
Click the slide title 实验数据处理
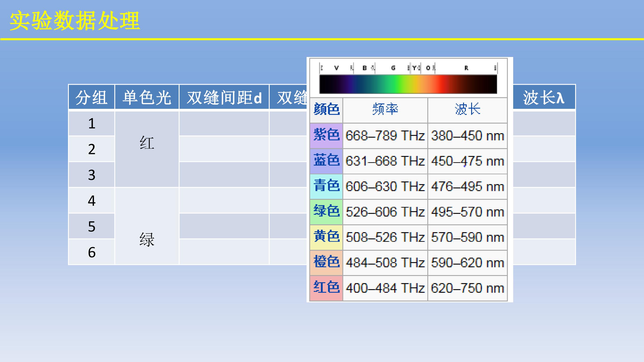pos(75,21)
